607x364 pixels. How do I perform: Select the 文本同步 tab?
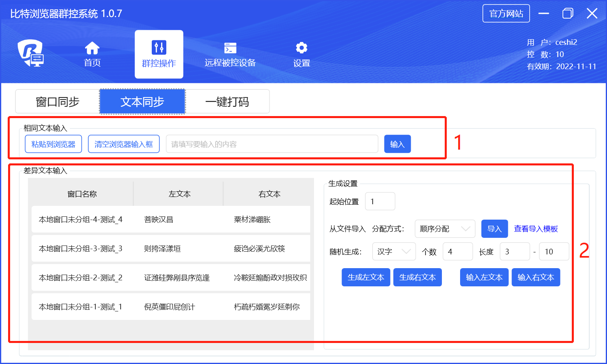tap(142, 102)
